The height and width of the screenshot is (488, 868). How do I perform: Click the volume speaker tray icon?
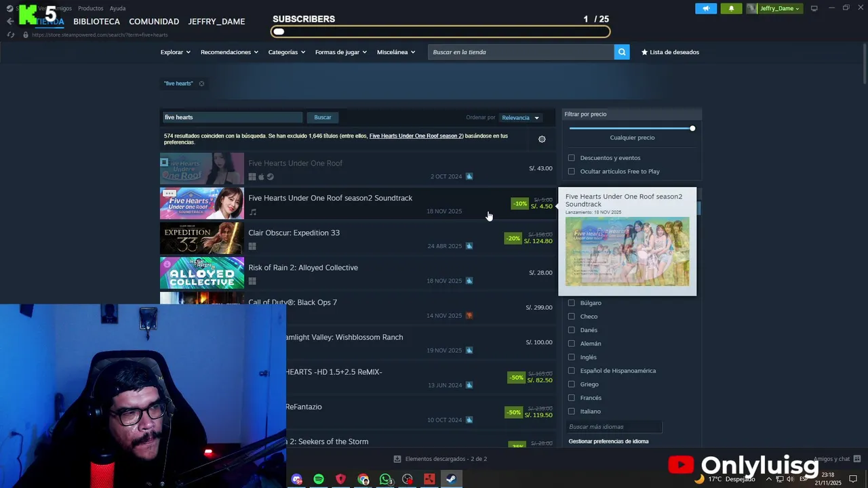click(x=791, y=479)
